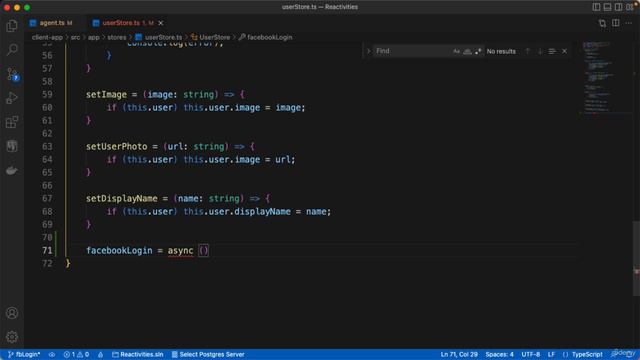Click line number 70 in the gutter
Image resolution: width=640 pixels, height=360 pixels.
pos(47,238)
